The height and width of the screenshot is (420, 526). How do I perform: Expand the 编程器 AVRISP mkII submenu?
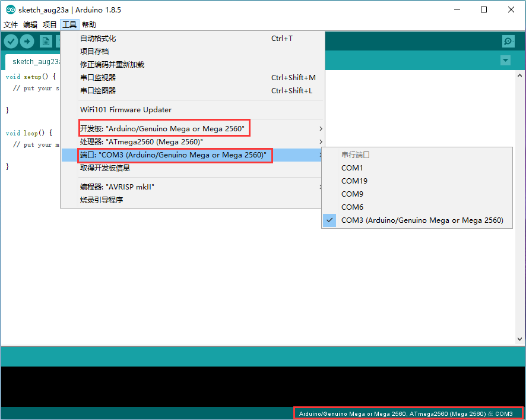[192, 187]
